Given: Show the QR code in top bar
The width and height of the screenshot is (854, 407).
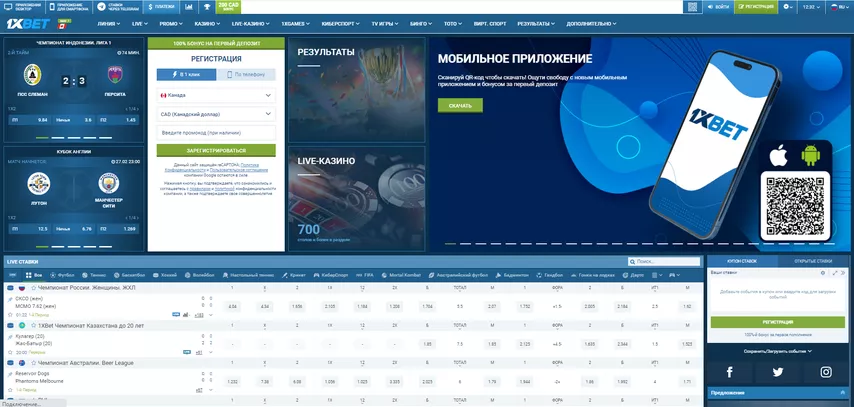Looking at the screenshot, I should [692, 7].
